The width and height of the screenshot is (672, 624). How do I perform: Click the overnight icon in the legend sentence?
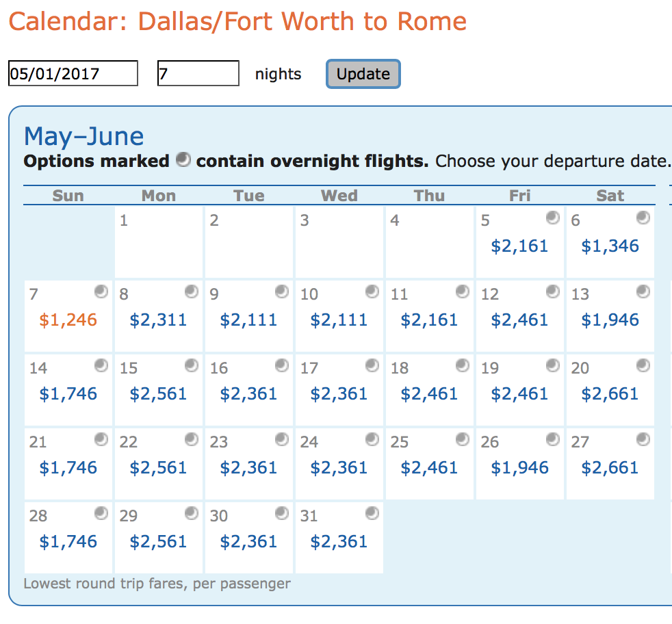tap(183, 160)
